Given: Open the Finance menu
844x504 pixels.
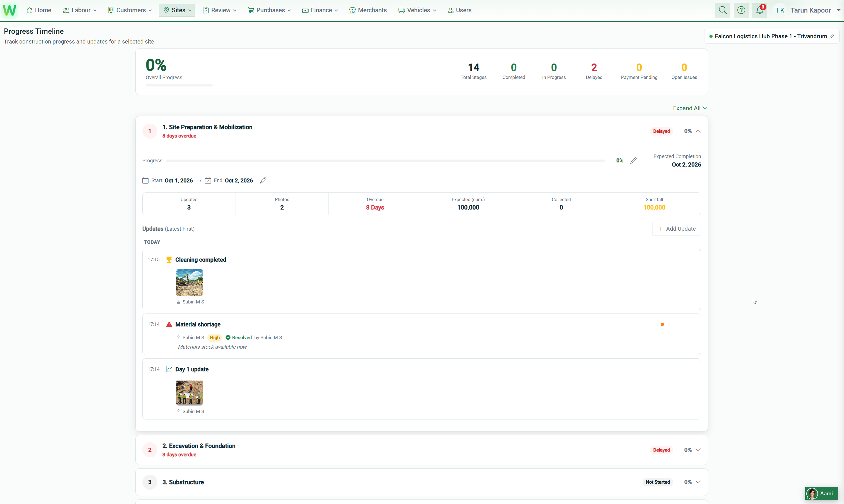Looking at the screenshot, I should [320, 10].
